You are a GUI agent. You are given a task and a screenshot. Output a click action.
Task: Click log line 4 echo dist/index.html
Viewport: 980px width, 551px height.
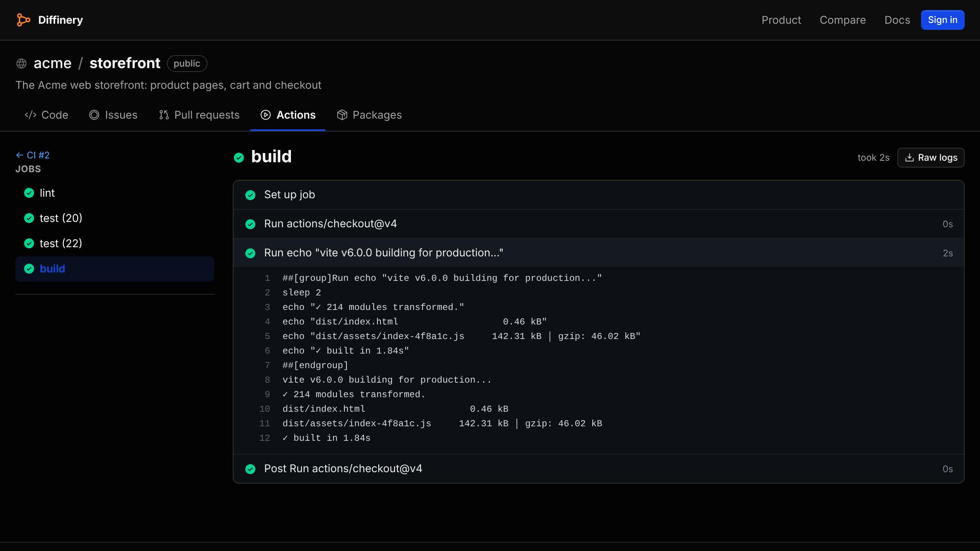(415, 322)
